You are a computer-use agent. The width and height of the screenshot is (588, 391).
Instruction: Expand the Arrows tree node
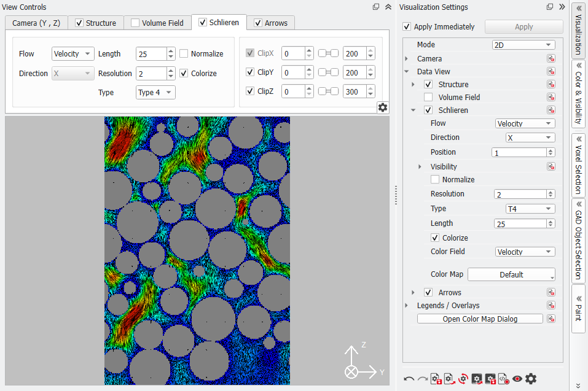coord(414,292)
